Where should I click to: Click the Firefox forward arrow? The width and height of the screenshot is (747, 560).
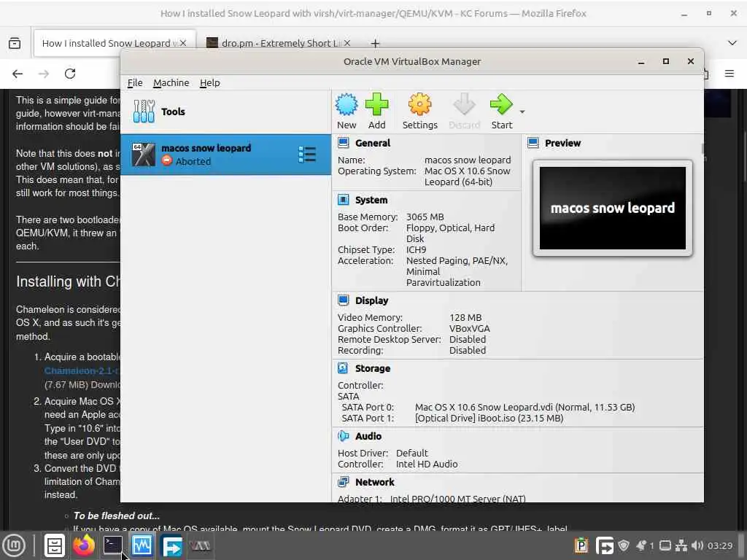tap(43, 74)
